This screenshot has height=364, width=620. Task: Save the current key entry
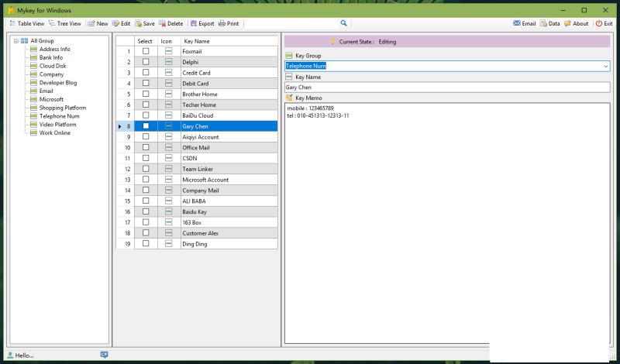pyautogui.click(x=139, y=24)
